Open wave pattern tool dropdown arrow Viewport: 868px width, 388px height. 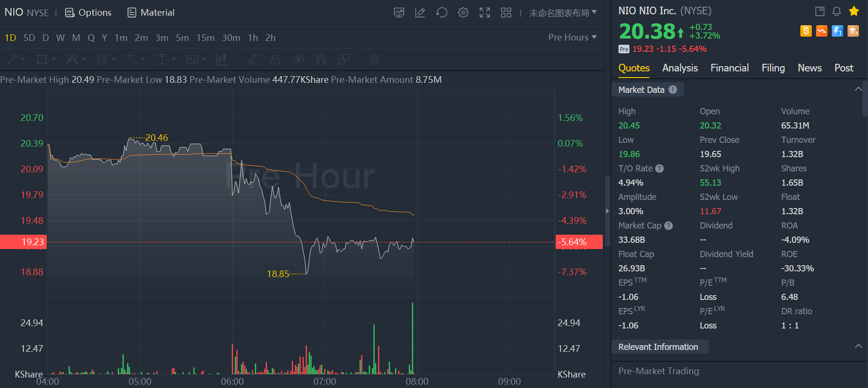tap(84, 59)
